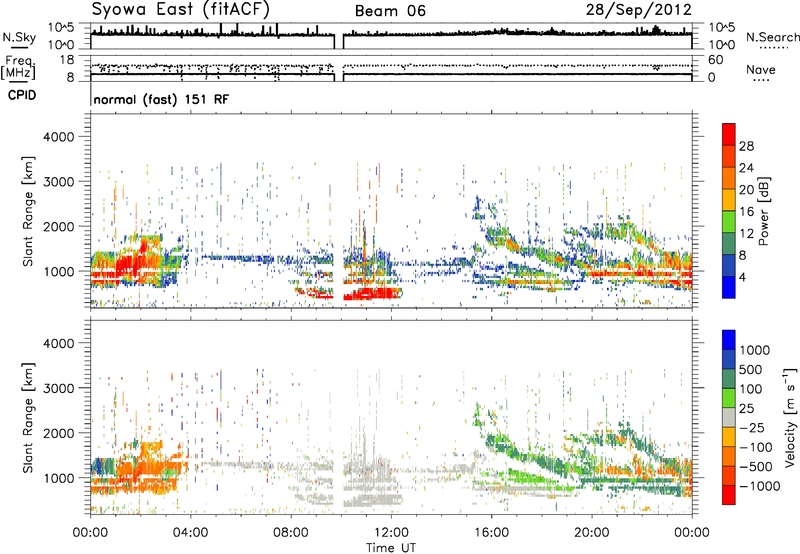
Task: Pick the red top segment of power color bar
Action: (729, 134)
